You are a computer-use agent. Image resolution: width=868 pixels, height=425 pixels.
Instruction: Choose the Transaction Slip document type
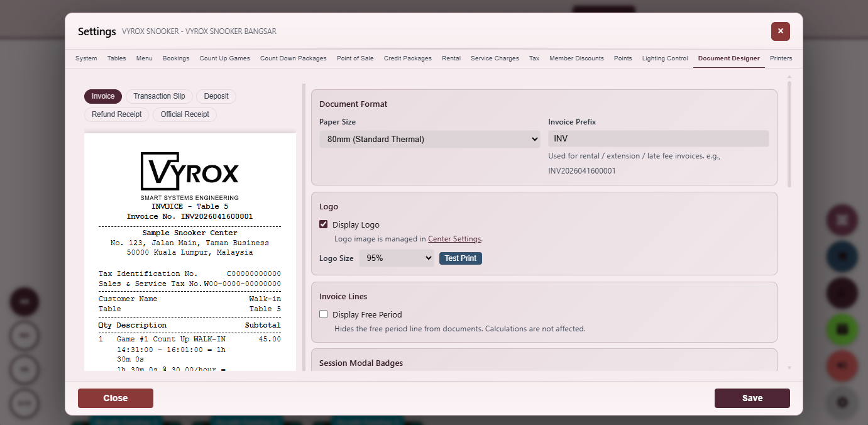point(159,96)
